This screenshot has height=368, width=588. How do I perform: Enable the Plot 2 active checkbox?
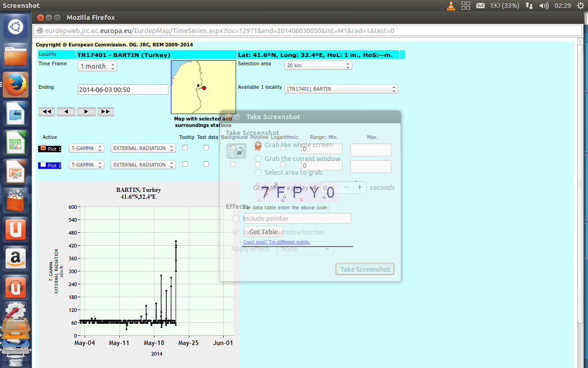click(x=43, y=165)
